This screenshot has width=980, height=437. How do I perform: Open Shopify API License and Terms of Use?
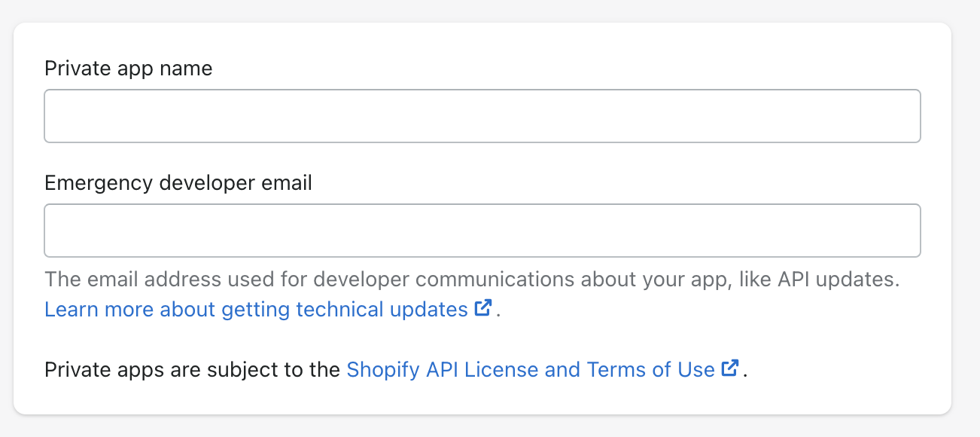(531, 369)
